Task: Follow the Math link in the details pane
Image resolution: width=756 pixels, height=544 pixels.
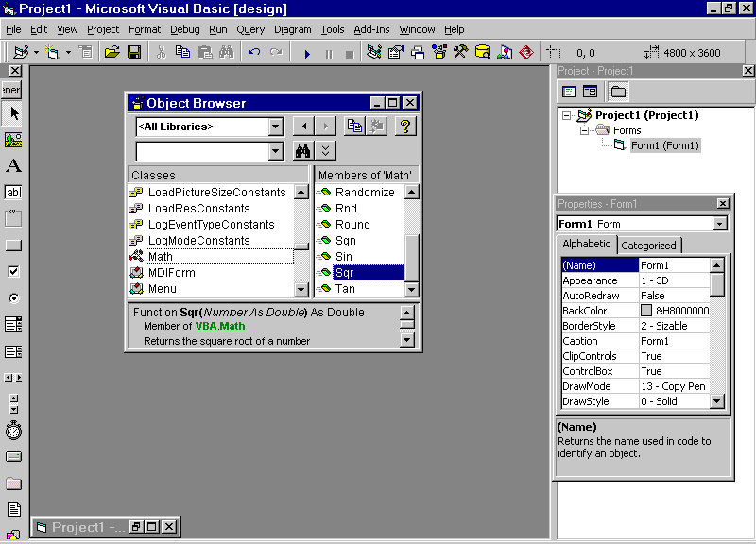Action: tap(232, 326)
